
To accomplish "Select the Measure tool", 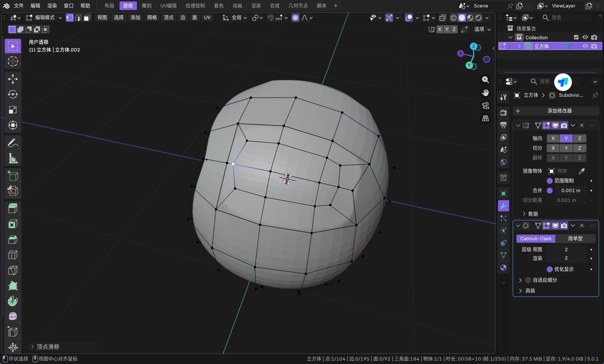I will (13, 158).
